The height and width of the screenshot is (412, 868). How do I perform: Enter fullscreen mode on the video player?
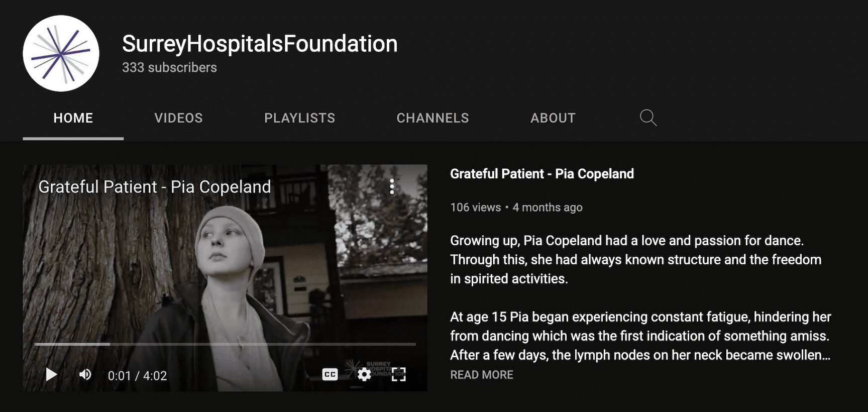coord(399,375)
